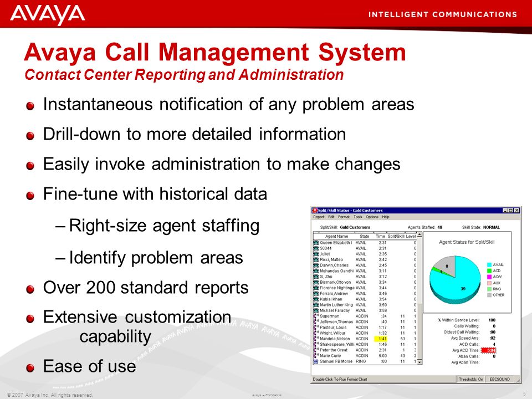Click the red Avg ACD Time value 5:04
The image size is (532, 399).
pos(489,350)
